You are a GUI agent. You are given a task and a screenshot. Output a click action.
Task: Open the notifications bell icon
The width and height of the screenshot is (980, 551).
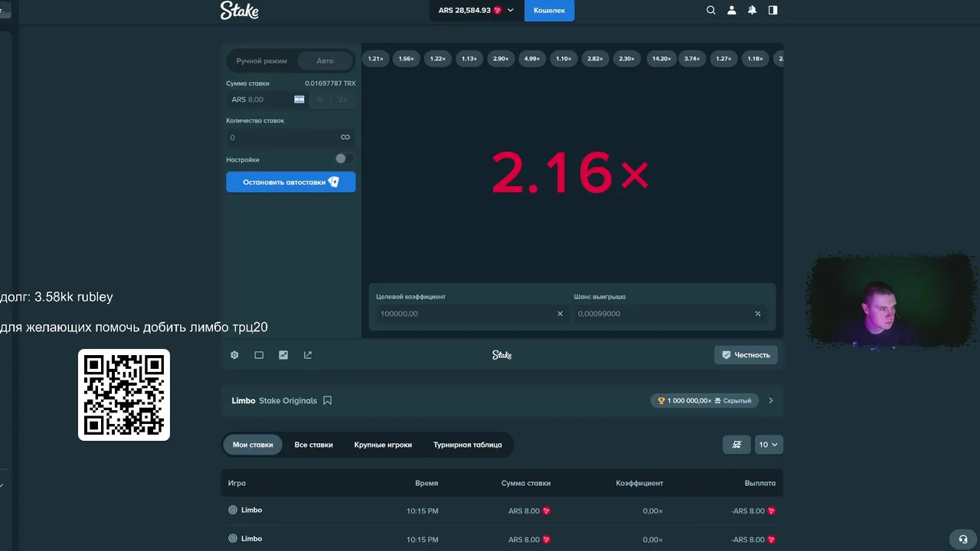(753, 10)
